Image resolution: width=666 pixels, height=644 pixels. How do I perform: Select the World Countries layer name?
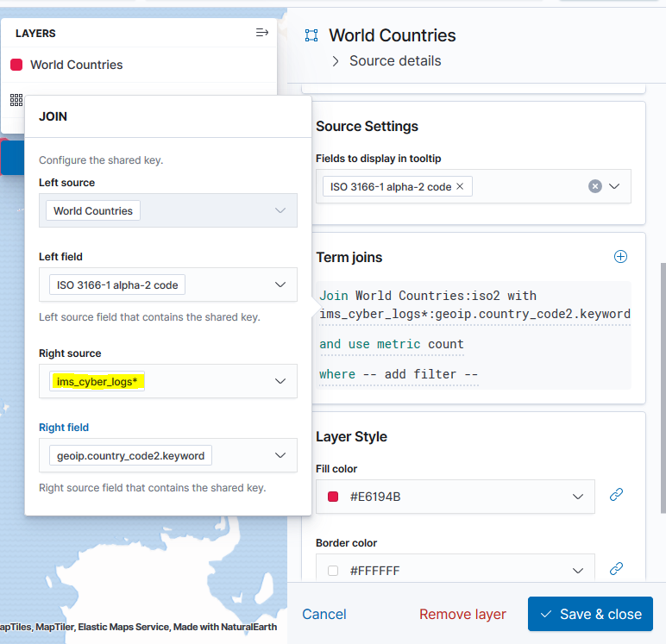click(x=77, y=65)
